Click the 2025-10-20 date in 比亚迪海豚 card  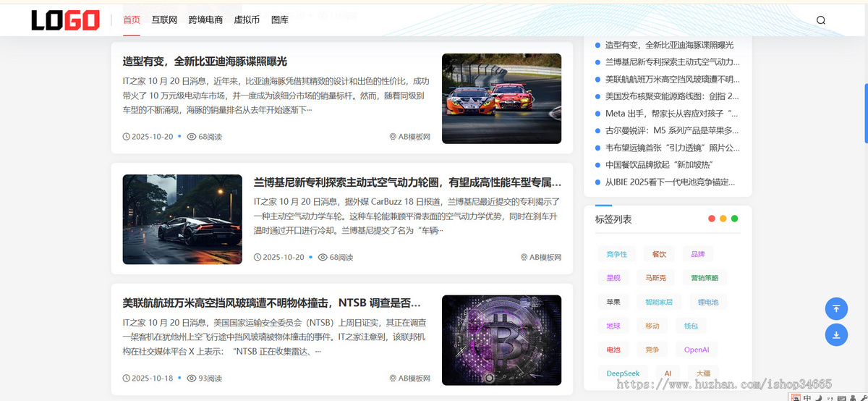(x=153, y=137)
